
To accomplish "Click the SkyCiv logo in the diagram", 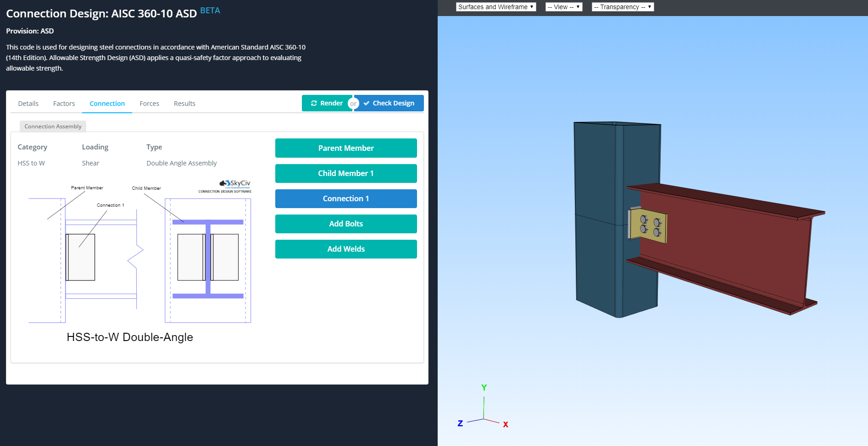I will (x=235, y=183).
